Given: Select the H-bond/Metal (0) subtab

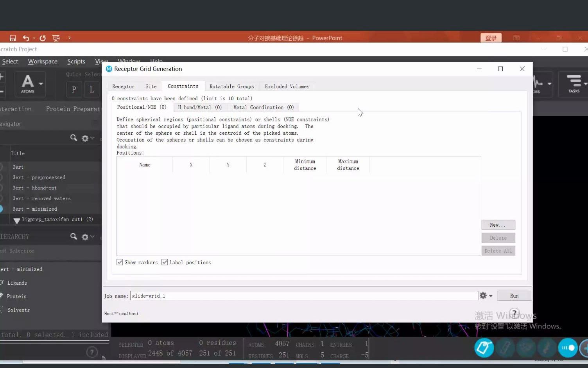Looking at the screenshot, I should point(200,107).
